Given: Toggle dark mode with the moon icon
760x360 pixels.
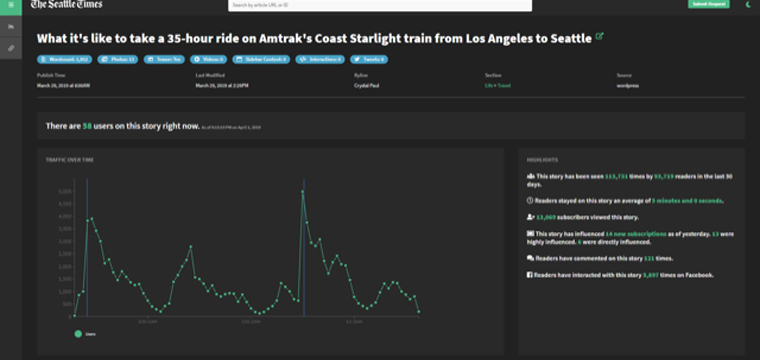Looking at the screenshot, I should 748,4.
